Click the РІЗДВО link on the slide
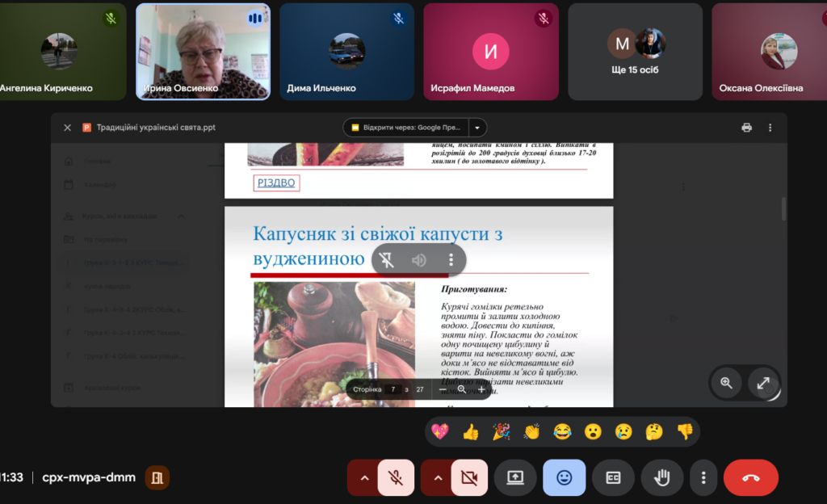This screenshot has width=827, height=504. 276,183
